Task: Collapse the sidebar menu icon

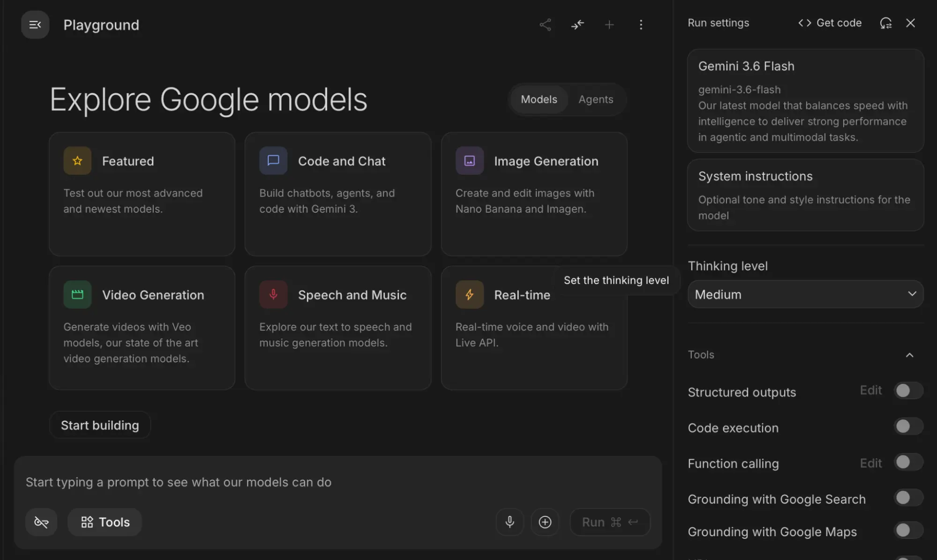Action: coord(35,24)
